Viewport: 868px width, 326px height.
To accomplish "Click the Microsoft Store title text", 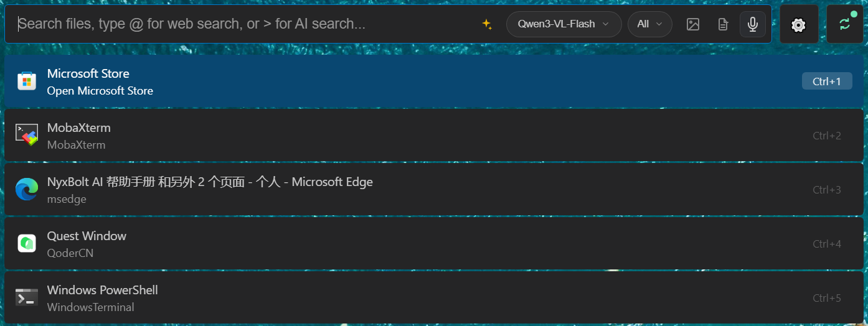I will (x=88, y=73).
